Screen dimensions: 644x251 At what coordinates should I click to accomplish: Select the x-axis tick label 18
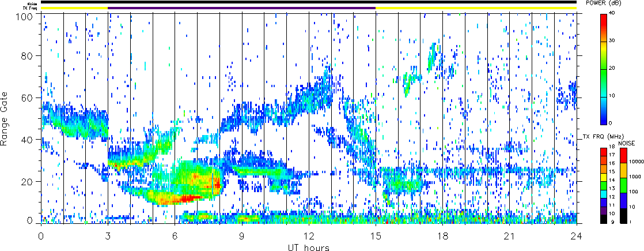click(x=443, y=236)
